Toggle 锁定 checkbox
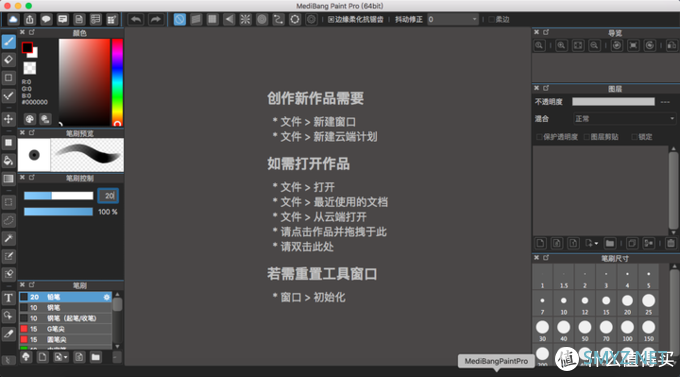Viewport: 680px width, 377px height. (x=634, y=137)
